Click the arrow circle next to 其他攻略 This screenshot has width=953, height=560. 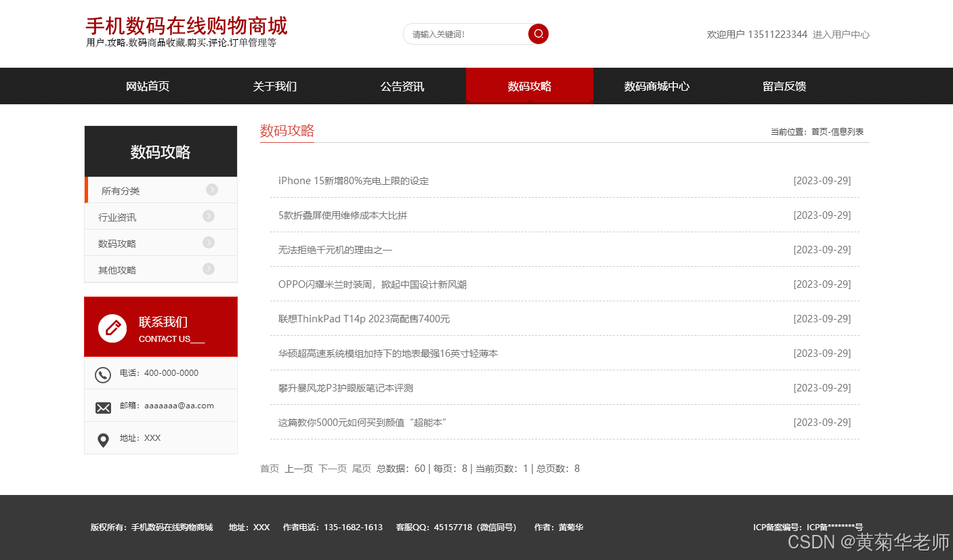(209, 269)
